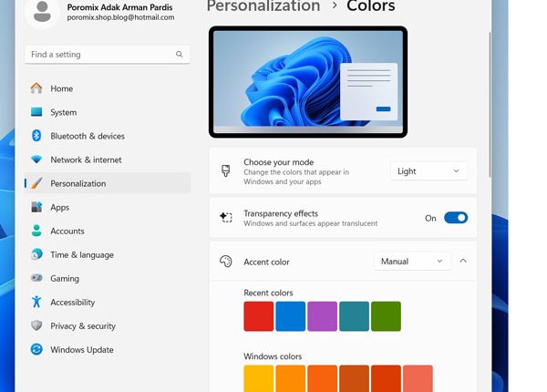547x392 pixels.
Task: Pick the purple recent color
Action: click(x=322, y=316)
